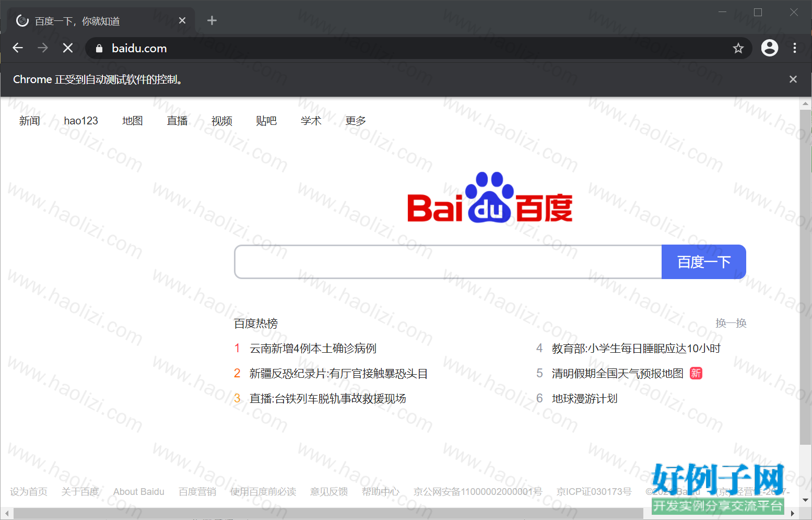This screenshot has width=812, height=520.
Task: Click the browser forward arrow
Action: click(x=43, y=48)
